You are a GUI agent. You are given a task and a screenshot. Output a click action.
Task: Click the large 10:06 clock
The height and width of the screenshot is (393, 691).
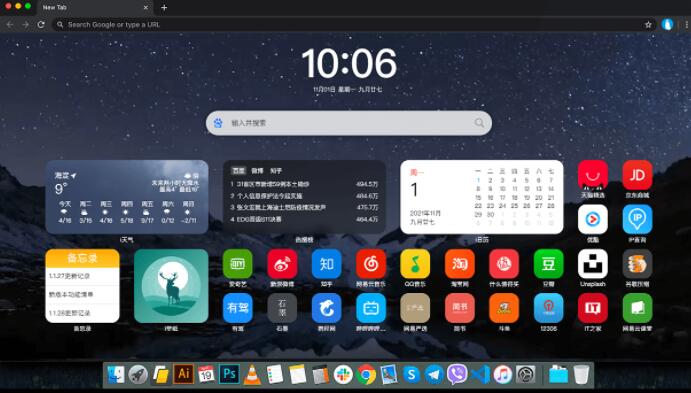349,63
